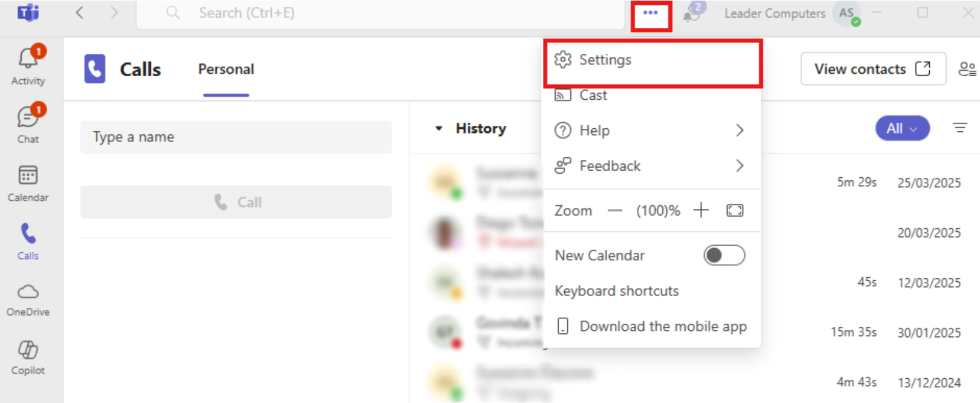980x403 pixels.
Task: Click the contact groups icon beside View contacts
Action: click(x=967, y=69)
